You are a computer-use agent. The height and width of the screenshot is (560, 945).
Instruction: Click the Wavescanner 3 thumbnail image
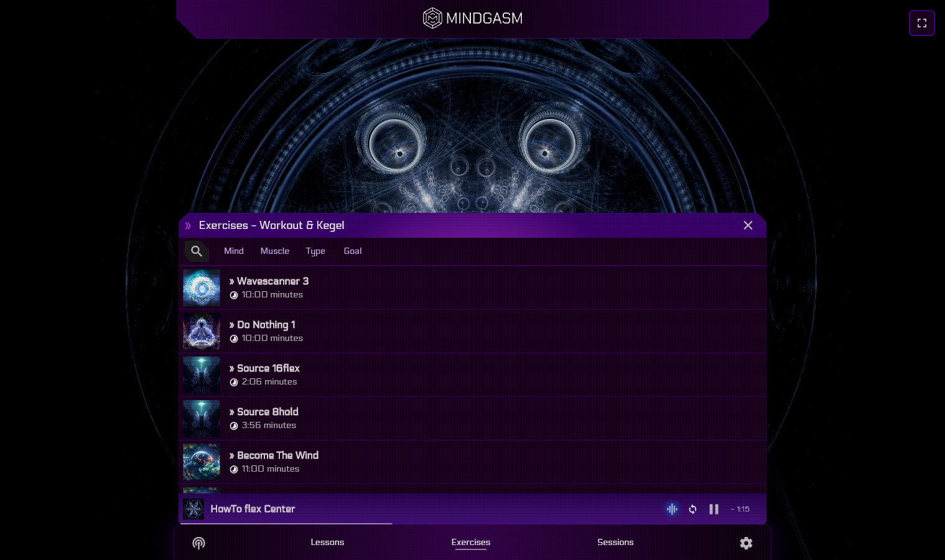(202, 287)
